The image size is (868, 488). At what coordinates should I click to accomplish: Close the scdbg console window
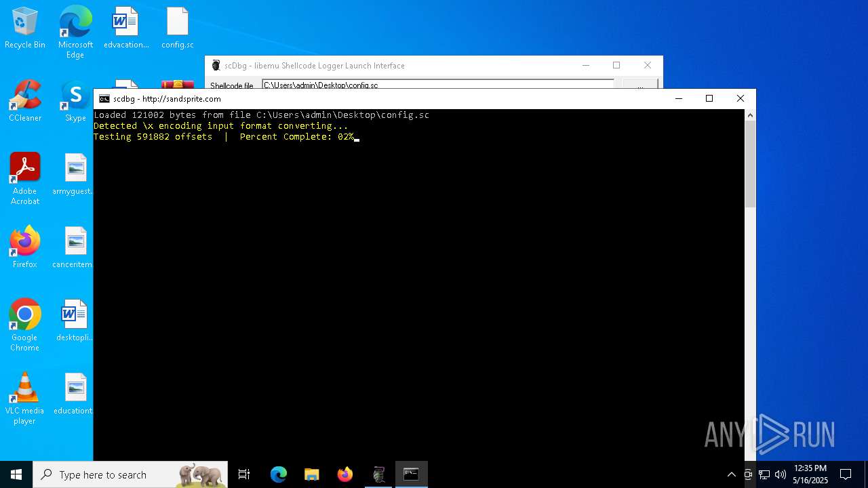(x=741, y=99)
